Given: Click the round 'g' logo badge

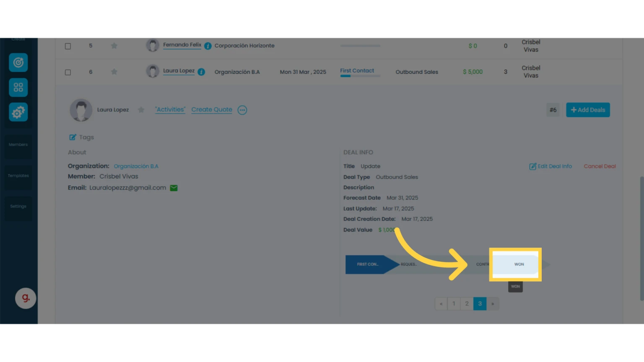Looking at the screenshot, I should click(26, 298).
